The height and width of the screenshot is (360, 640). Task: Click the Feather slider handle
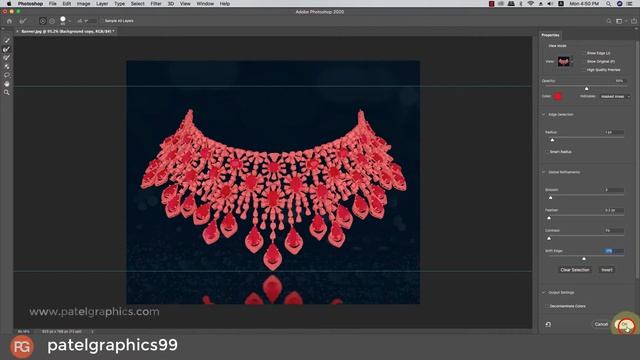tap(549, 218)
